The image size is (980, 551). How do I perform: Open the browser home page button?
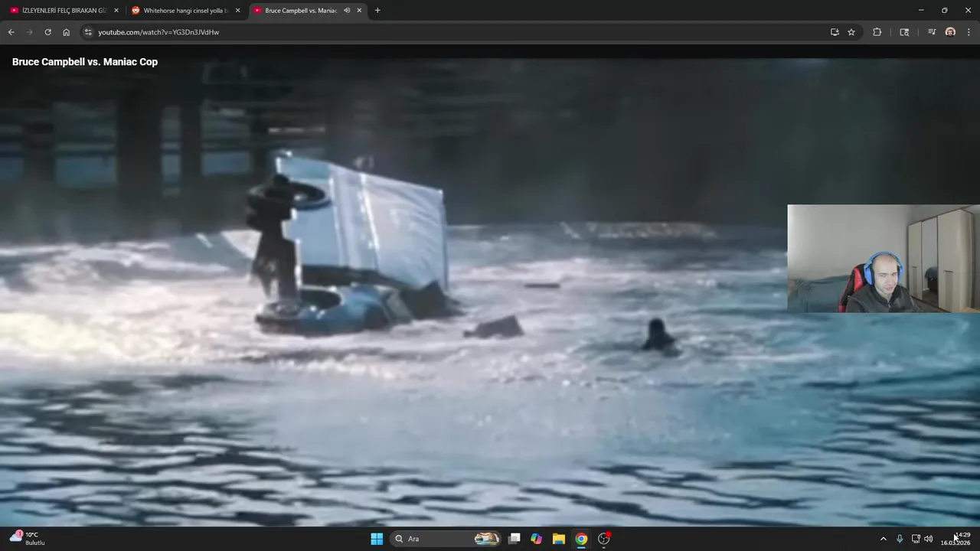pos(66,32)
